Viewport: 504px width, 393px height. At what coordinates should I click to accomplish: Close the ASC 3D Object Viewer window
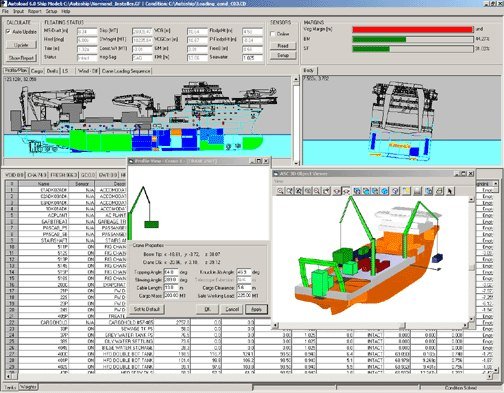pyautogui.click(x=471, y=174)
